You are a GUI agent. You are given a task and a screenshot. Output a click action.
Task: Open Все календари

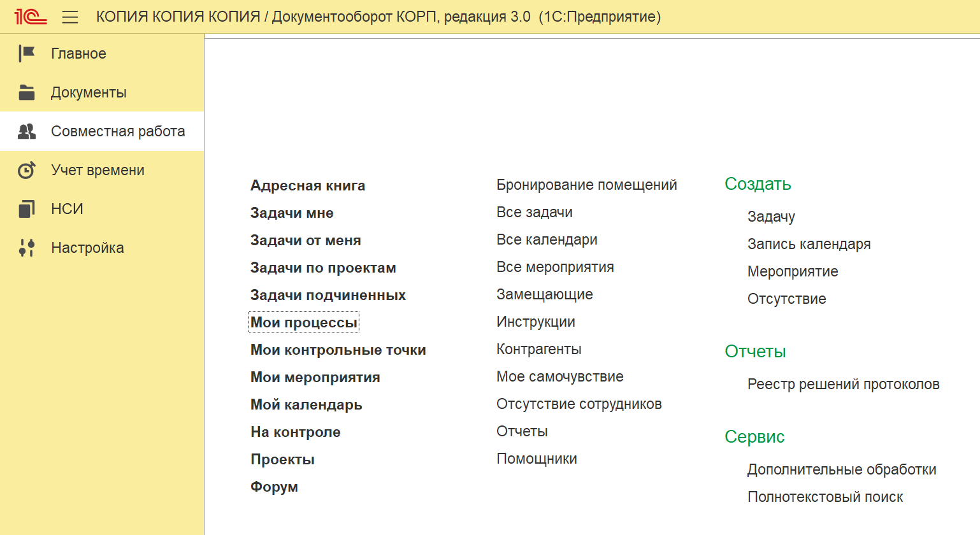coord(547,239)
